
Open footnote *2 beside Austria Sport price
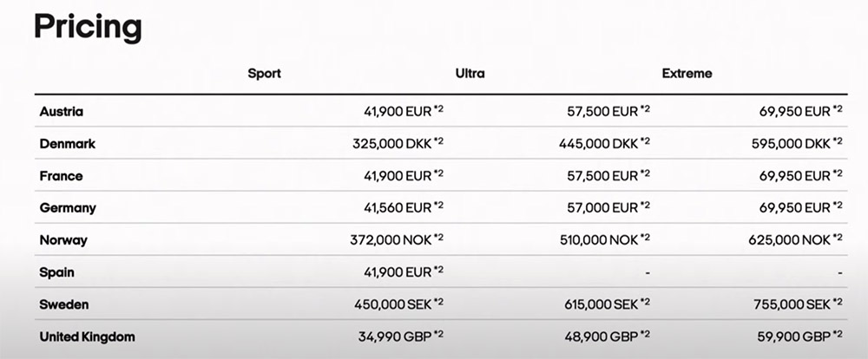click(x=438, y=109)
